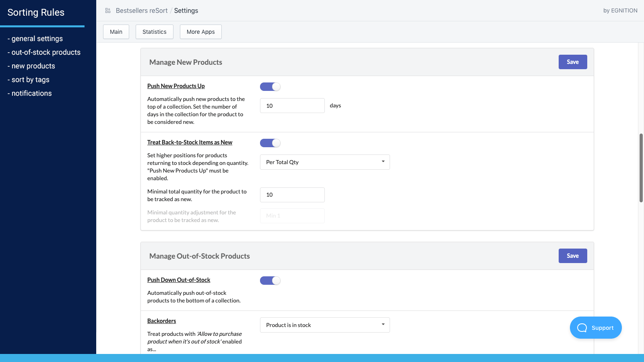Open the Support chat bubble

click(x=596, y=328)
